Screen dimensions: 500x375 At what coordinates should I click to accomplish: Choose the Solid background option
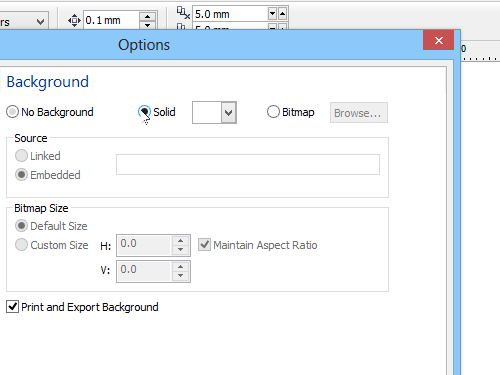click(x=144, y=112)
